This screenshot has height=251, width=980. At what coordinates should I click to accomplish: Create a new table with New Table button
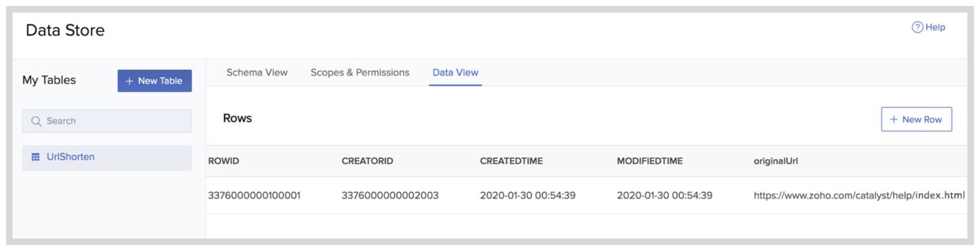tap(155, 81)
